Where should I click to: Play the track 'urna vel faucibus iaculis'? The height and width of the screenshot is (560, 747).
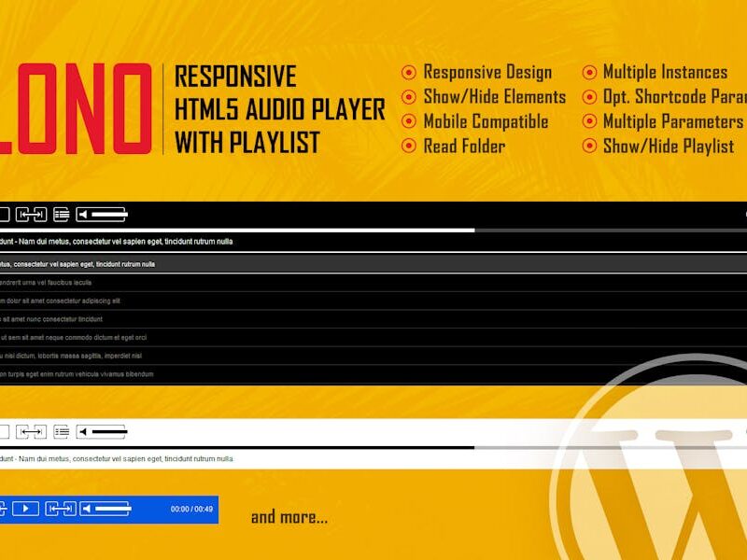click(x=373, y=283)
